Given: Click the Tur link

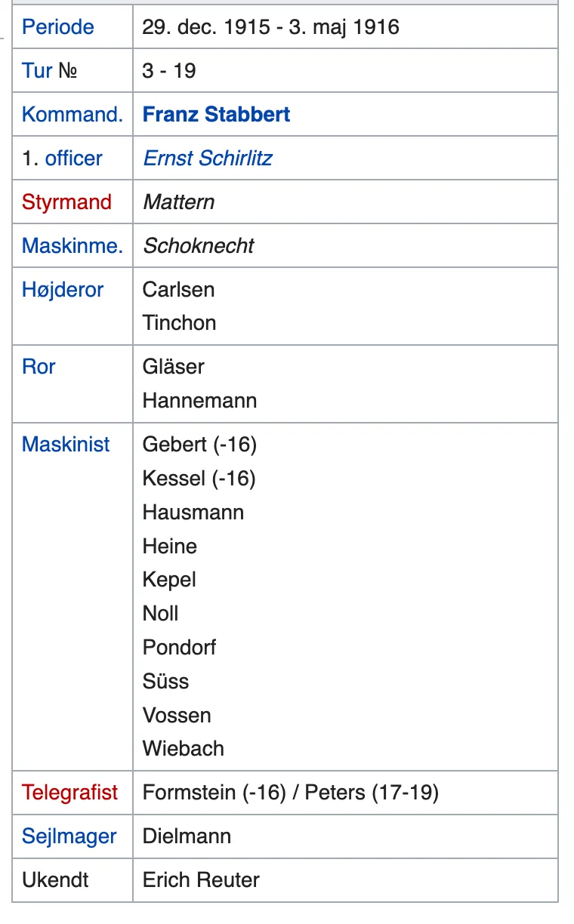Looking at the screenshot, I should coord(37,71).
